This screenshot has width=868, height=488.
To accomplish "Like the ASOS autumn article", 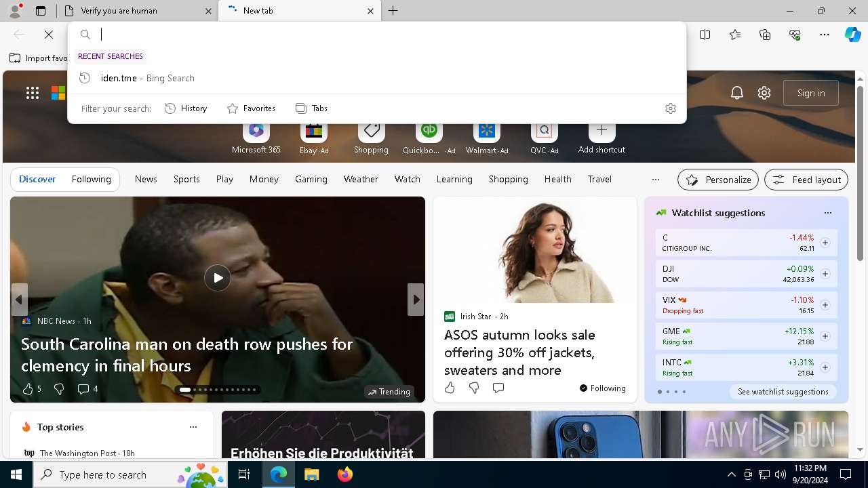I will pos(450,388).
